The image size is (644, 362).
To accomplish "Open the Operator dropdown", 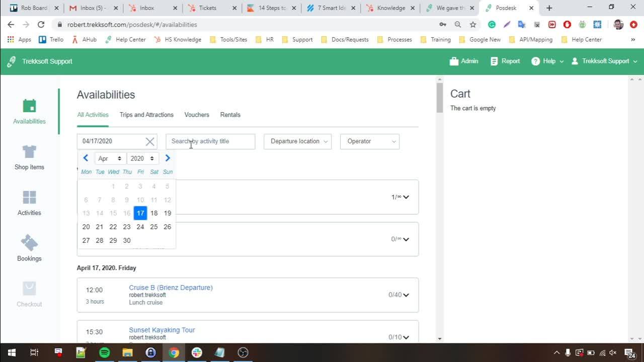I will click(x=369, y=141).
